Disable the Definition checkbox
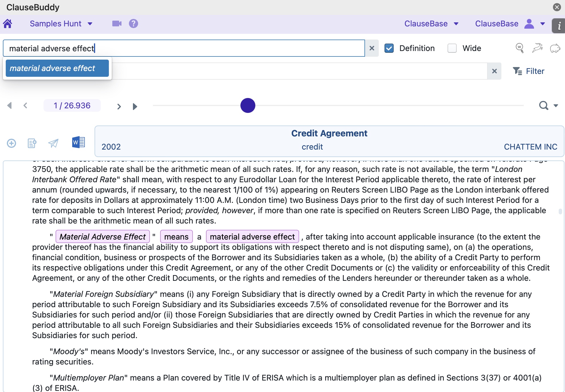 pyautogui.click(x=389, y=48)
